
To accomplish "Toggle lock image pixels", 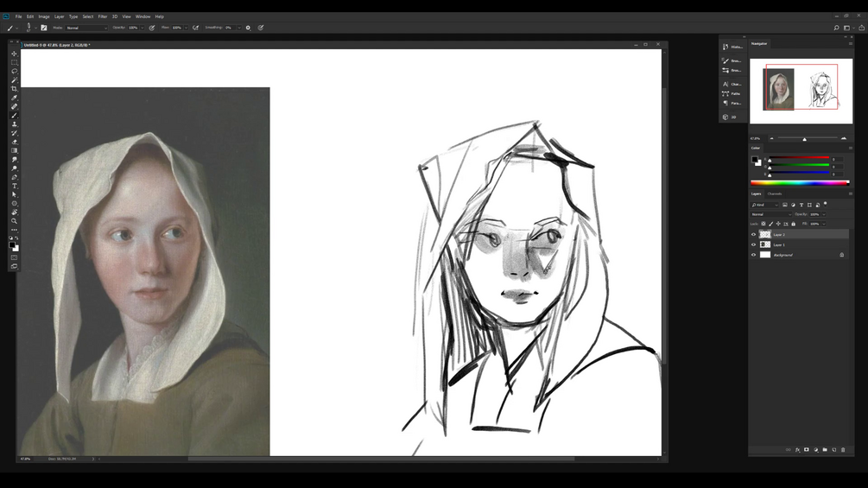I will click(770, 224).
